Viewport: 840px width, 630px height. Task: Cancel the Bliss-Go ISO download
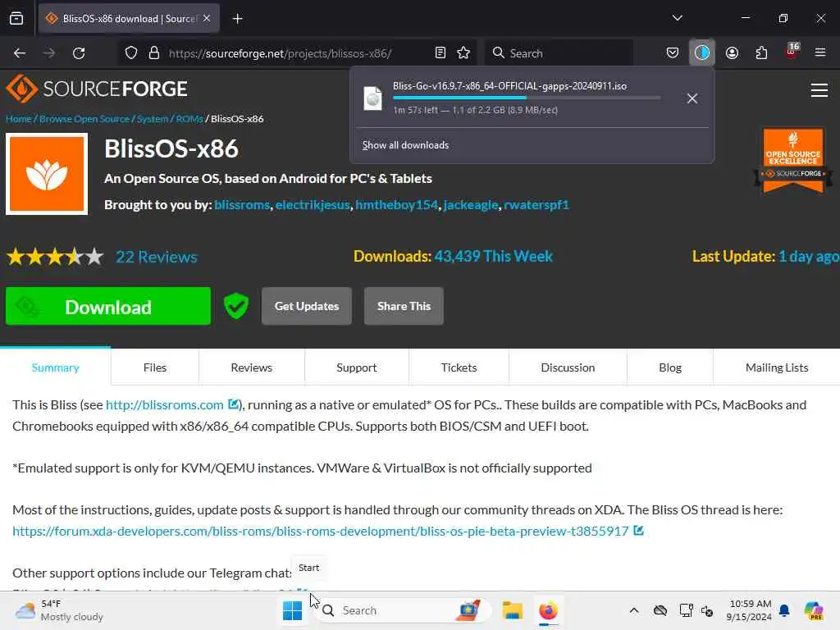coord(692,98)
